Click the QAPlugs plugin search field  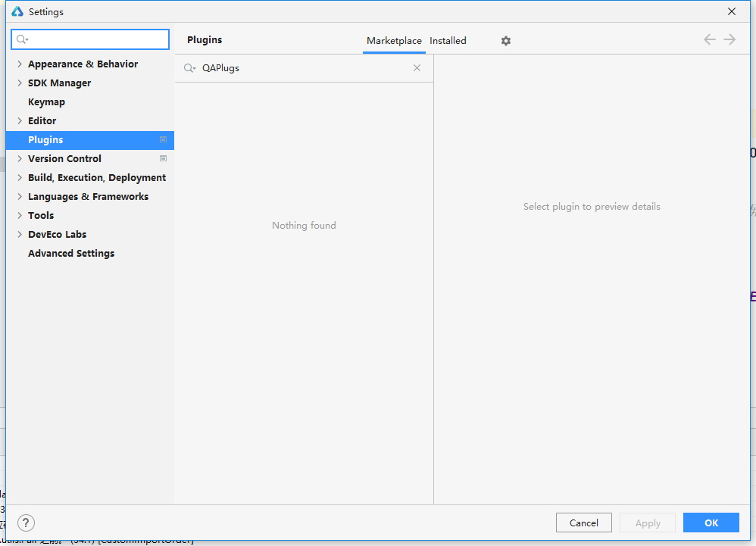[x=304, y=68]
